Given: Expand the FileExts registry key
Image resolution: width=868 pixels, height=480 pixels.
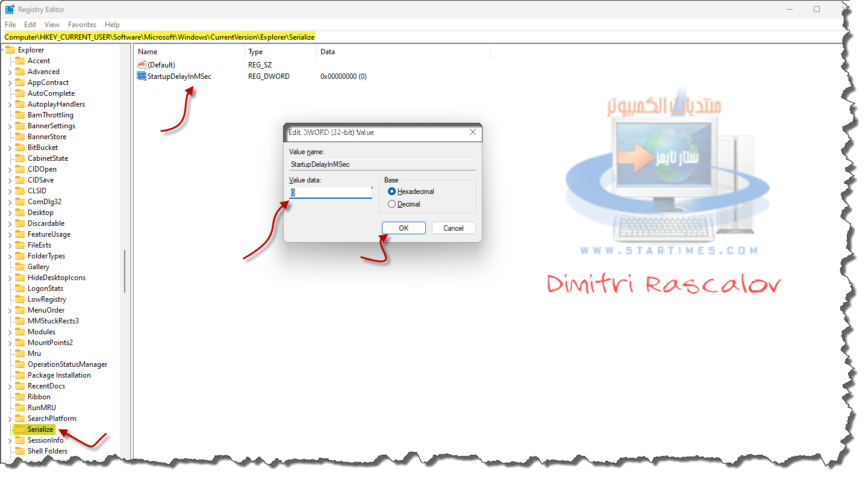Looking at the screenshot, I should [10, 245].
